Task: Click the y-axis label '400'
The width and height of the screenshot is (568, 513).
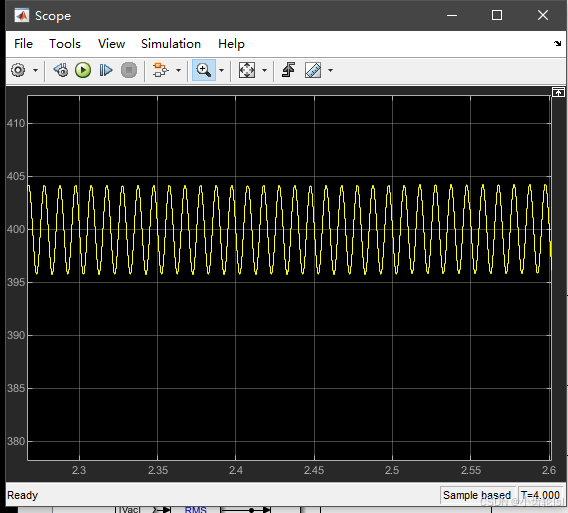Action: click(x=16, y=229)
